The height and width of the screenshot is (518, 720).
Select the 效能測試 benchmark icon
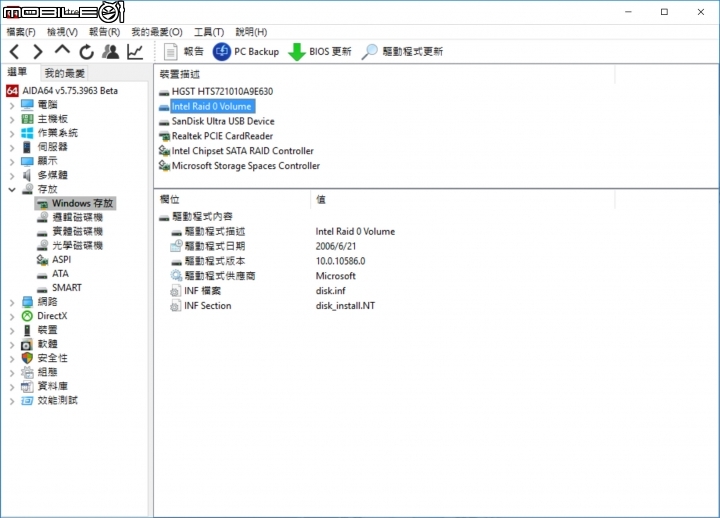pyautogui.click(x=27, y=400)
